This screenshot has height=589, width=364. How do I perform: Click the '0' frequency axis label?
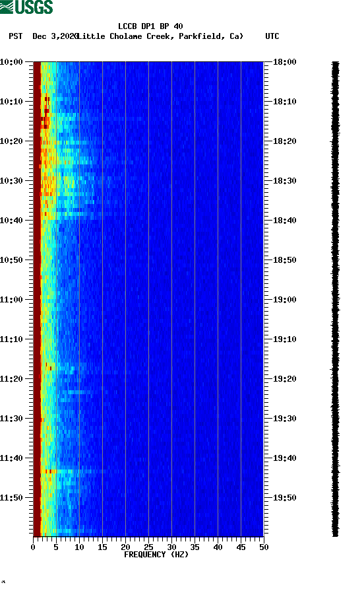33,547
